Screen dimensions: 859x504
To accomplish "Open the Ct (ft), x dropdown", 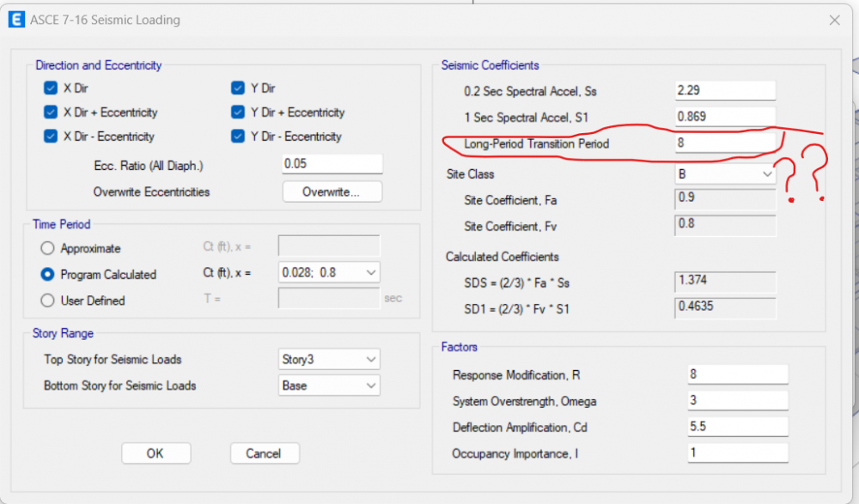I will click(x=329, y=272).
